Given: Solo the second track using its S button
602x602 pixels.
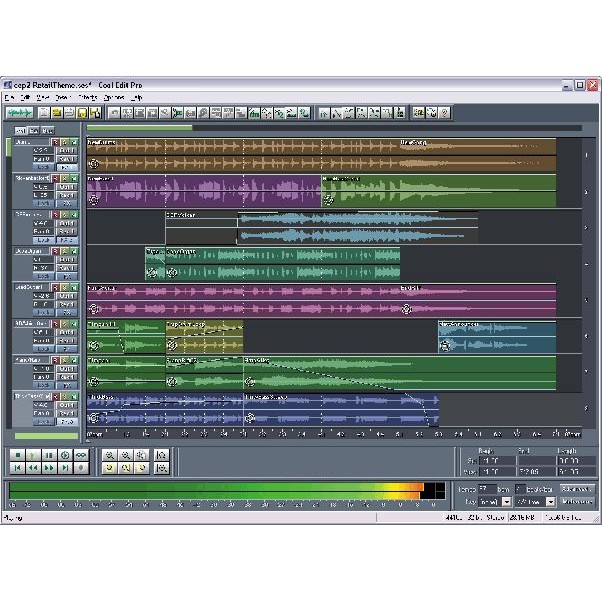Looking at the screenshot, I should [x=64, y=178].
